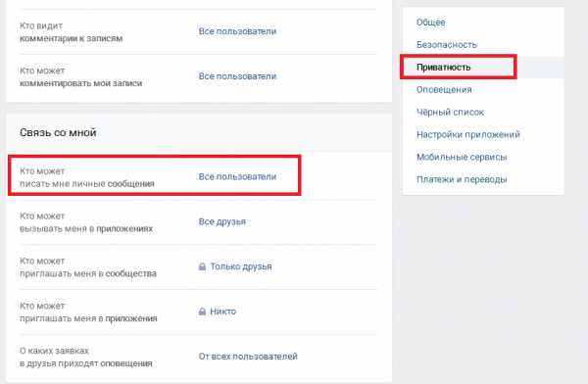
Task: Open 'Только друзья' dropdown for community invites
Action: tap(241, 266)
